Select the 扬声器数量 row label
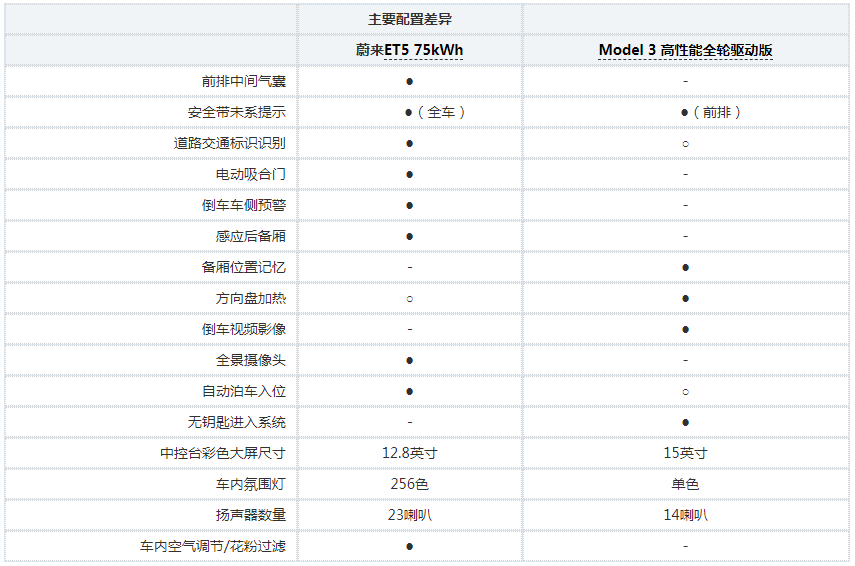This screenshot has height=566, width=855. 251,515
